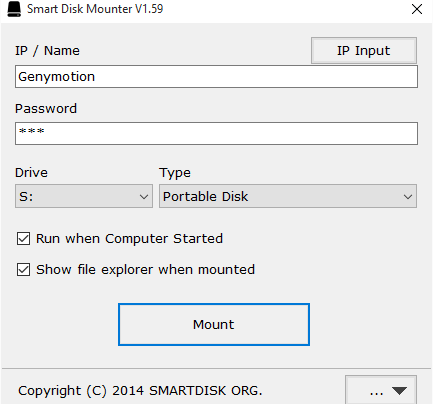Image resolution: width=433 pixels, height=404 pixels.
Task: Open the IP Input button
Action: [x=364, y=50]
